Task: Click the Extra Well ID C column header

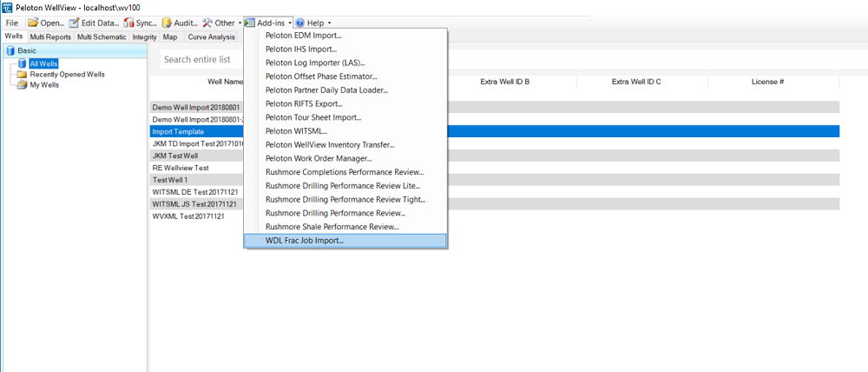Action: (636, 82)
